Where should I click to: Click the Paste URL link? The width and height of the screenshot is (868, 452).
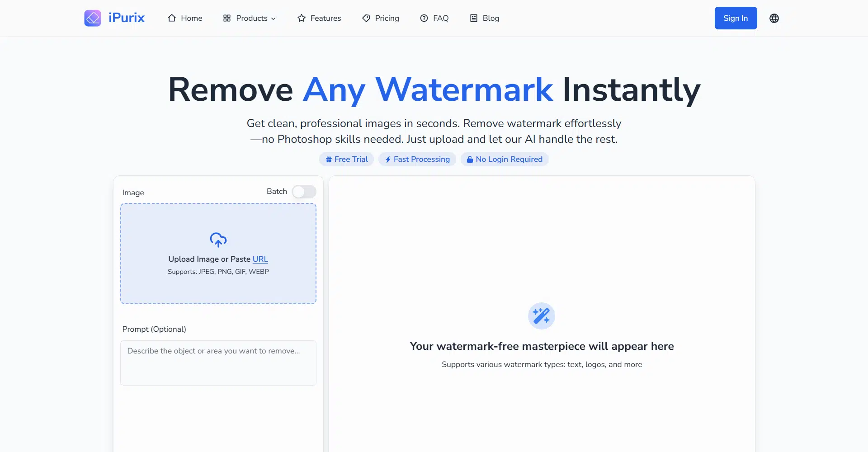coord(260,259)
